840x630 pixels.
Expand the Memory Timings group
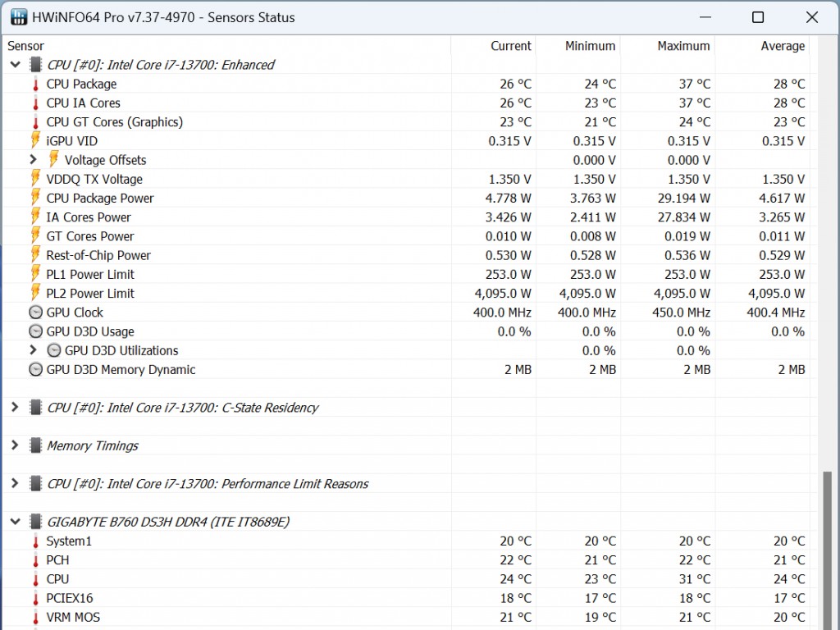(x=15, y=445)
